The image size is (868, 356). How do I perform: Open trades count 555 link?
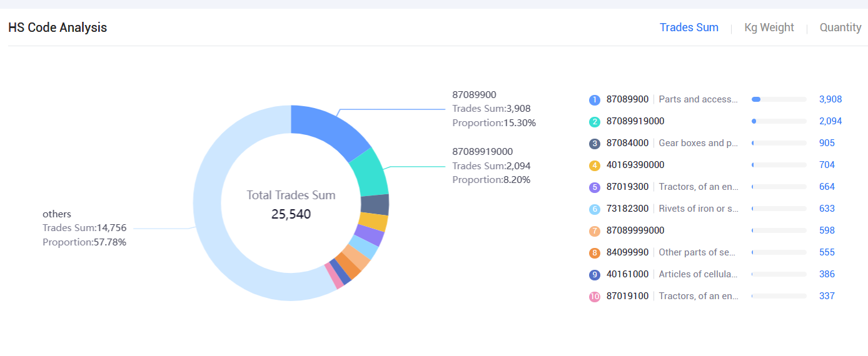pos(827,252)
